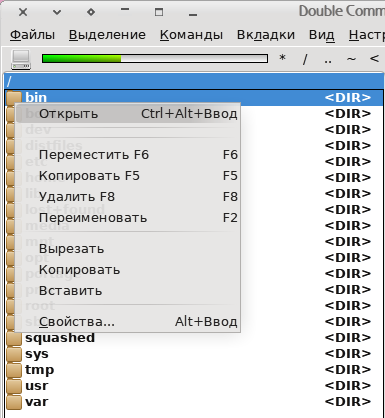Click the <DIR> label of var row

coord(348,402)
